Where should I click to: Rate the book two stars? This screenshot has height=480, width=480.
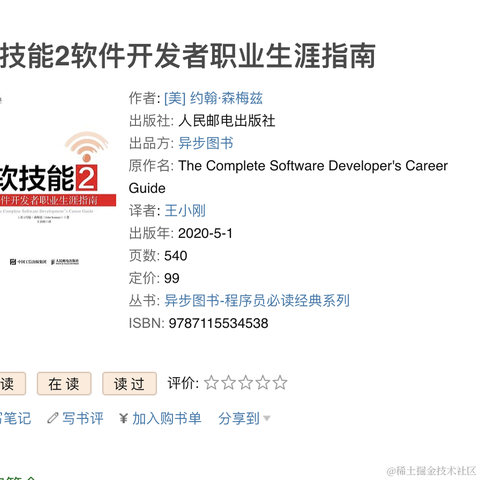tap(228, 383)
